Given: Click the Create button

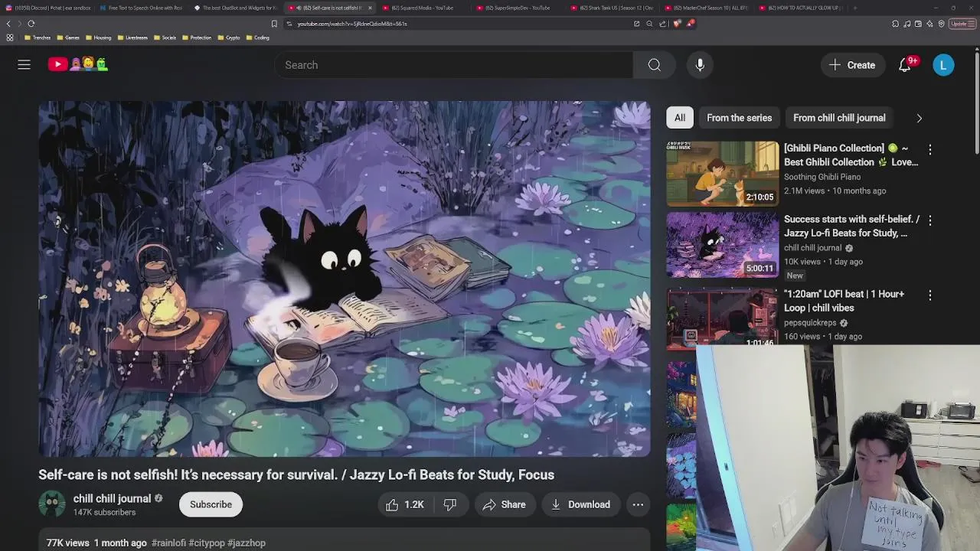Looking at the screenshot, I should coord(851,65).
